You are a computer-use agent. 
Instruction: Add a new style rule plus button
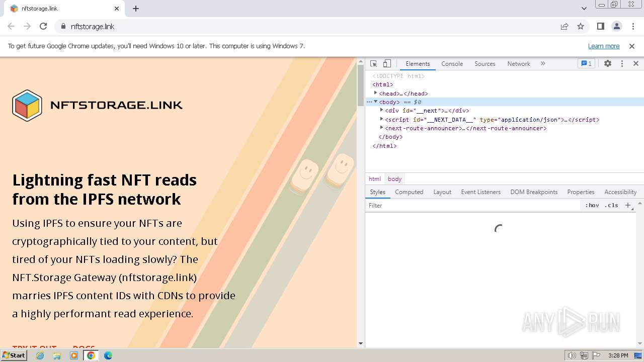point(627,205)
